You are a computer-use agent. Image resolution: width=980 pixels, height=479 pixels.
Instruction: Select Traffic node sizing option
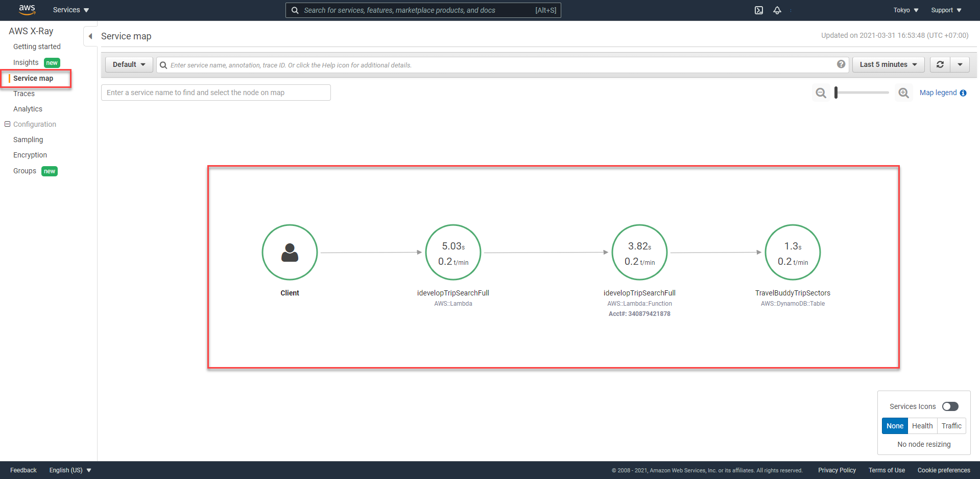tap(951, 426)
